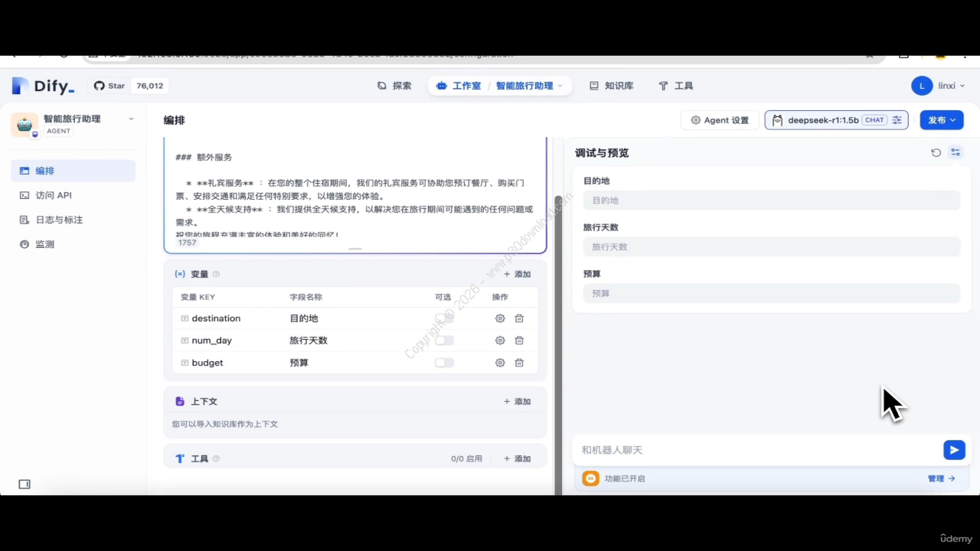
Task: Open the 发布 publish dropdown
Action: click(x=941, y=120)
